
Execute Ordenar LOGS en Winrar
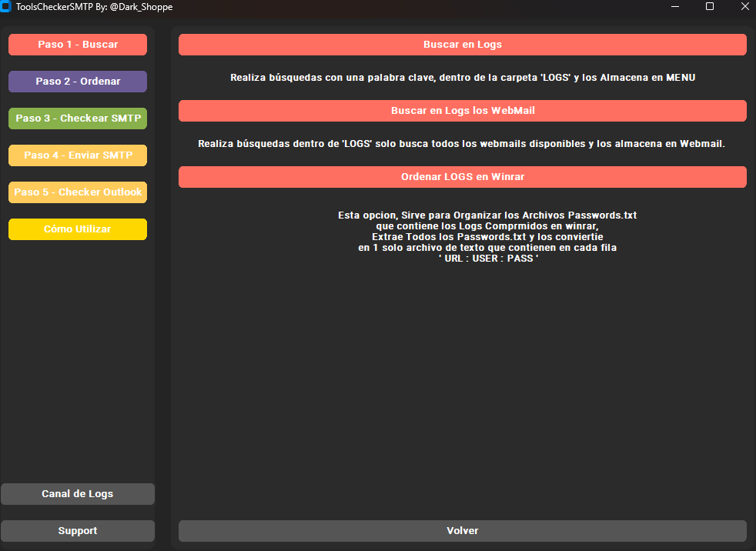click(462, 177)
